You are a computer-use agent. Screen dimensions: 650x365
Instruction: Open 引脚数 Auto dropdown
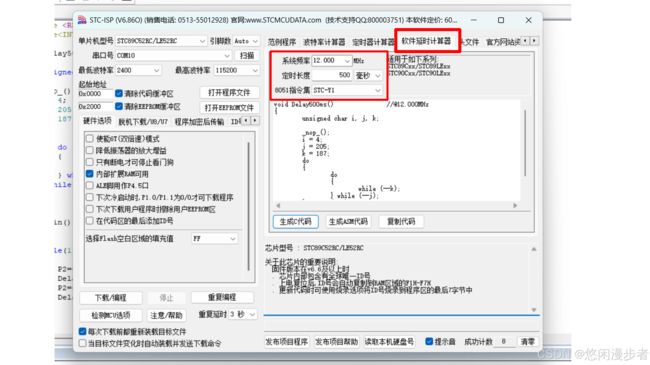point(246,41)
